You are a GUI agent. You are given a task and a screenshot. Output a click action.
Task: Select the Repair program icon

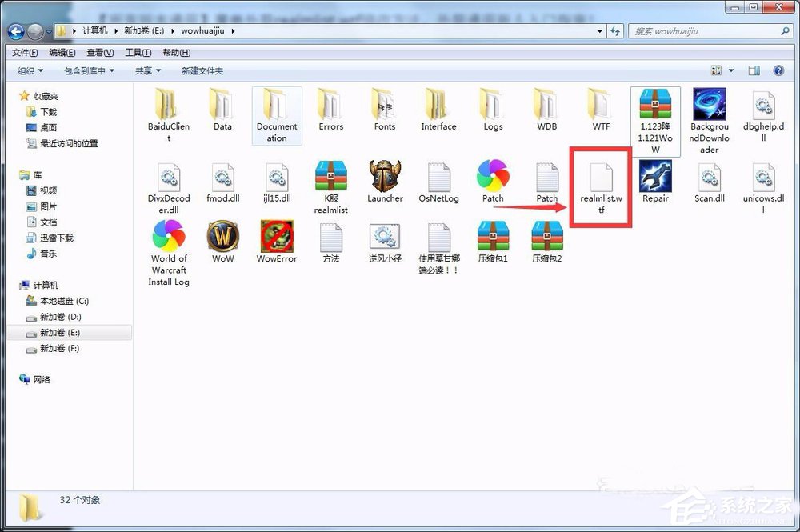pyautogui.click(x=654, y=176)
